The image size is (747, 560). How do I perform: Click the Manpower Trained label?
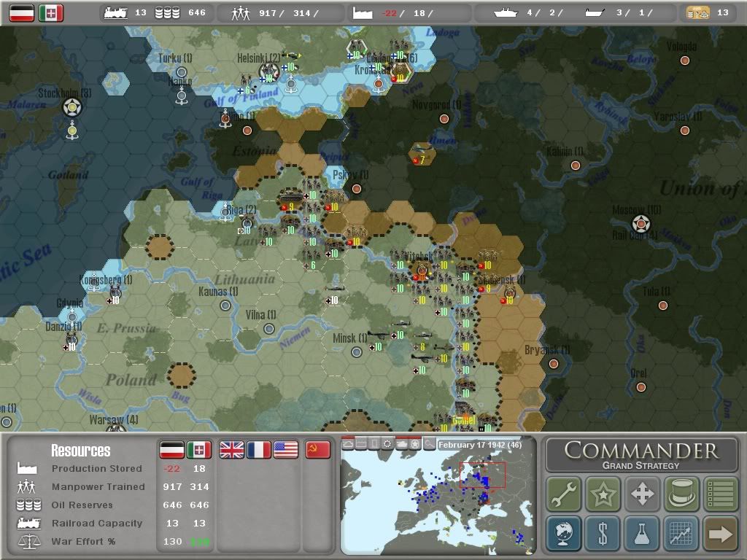coord(98,486)
